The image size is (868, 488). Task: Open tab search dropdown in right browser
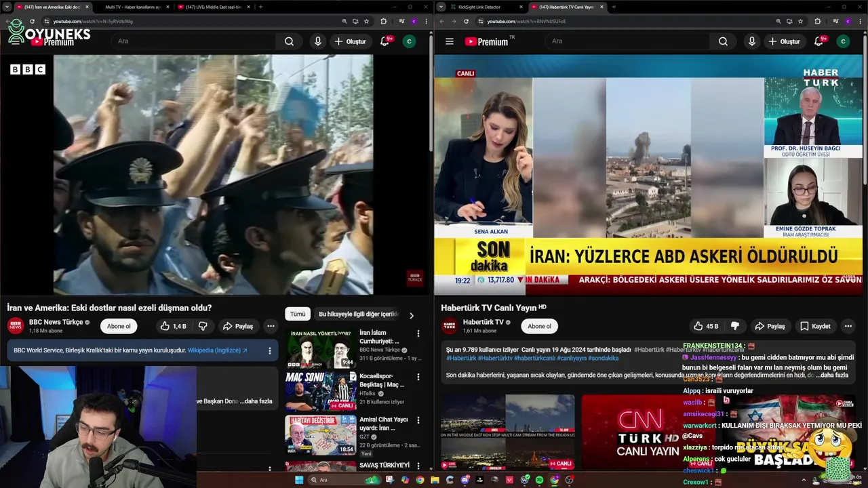click(441, 7)
